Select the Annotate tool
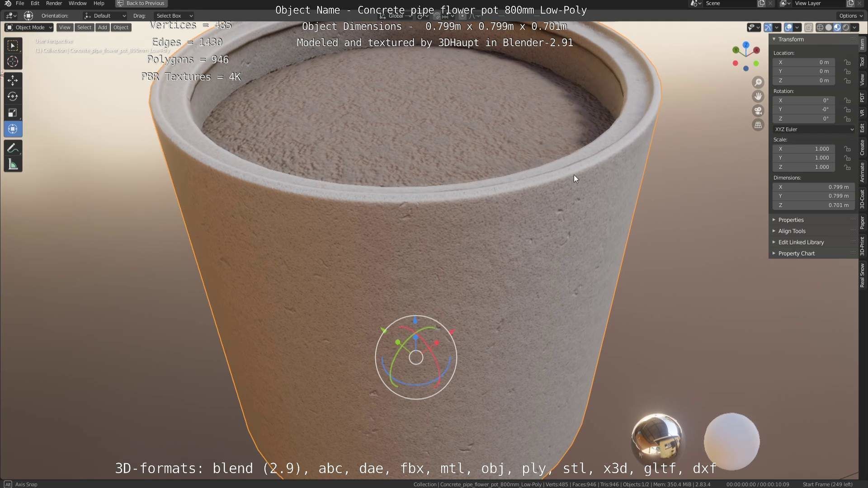The image size is (868, 488). click(x=13, y=148)
